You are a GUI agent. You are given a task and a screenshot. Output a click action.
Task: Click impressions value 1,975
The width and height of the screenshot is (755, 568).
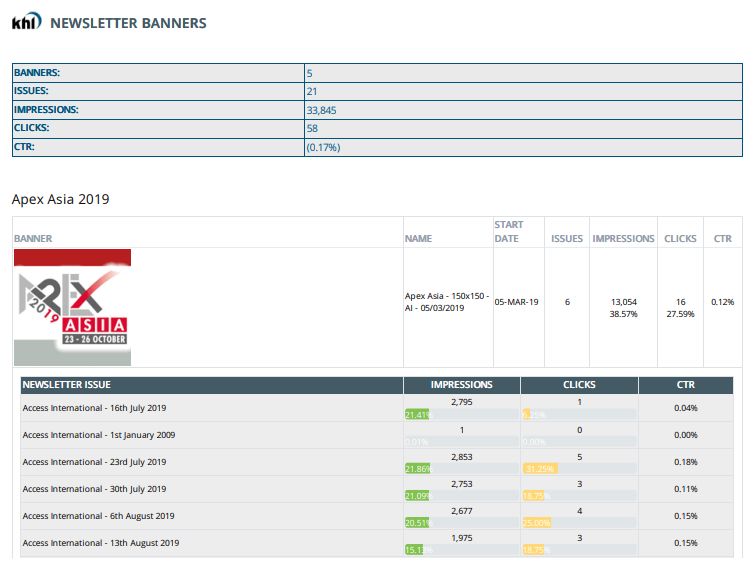pos(461,538)
